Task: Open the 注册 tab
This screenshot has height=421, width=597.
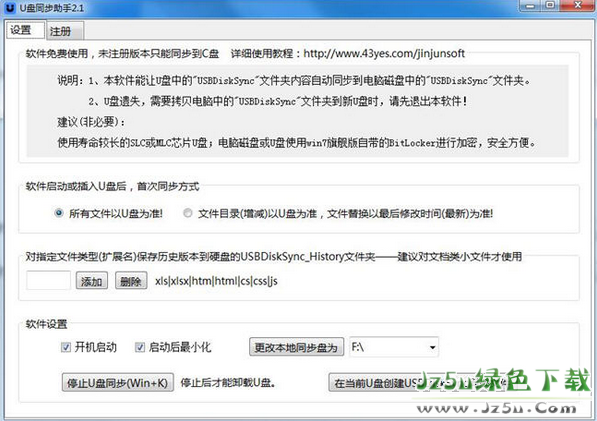Action: point(65,31)
